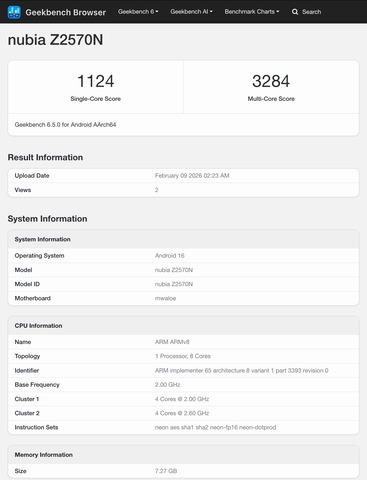367x480 pixels.
Task: Click the Geekbench logo icon
Action: pyautogui.click(x=14, y=12)
